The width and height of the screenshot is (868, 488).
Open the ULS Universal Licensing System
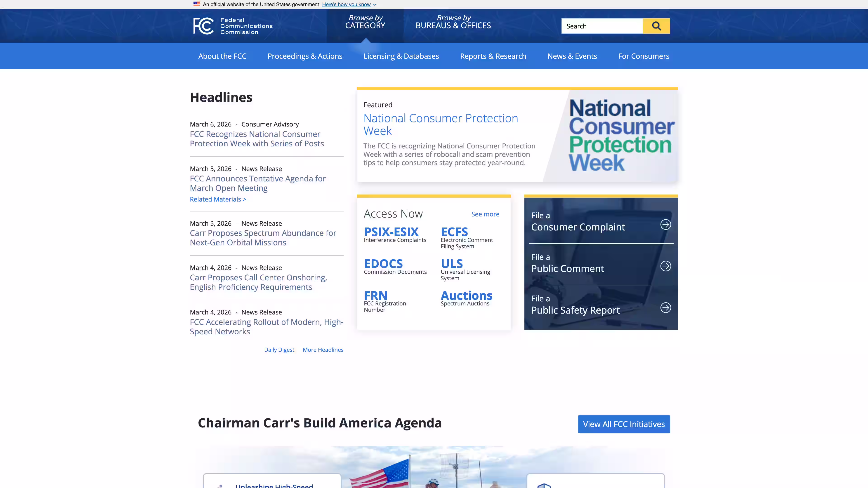click(452, 264)
